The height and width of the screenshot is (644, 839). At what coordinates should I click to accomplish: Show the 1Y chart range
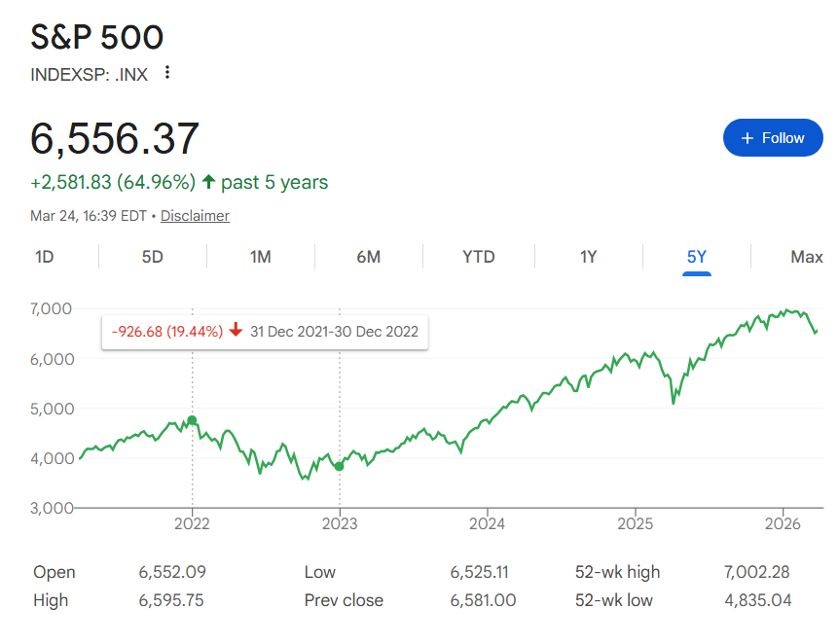588,257
